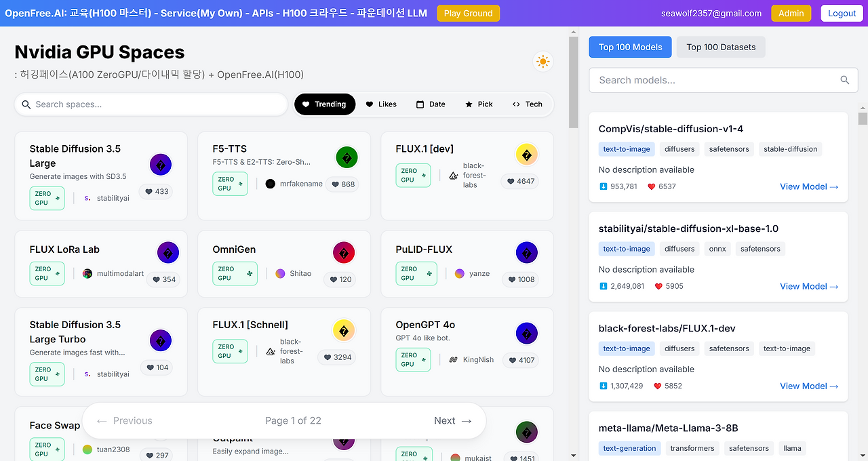Click the 868 likes badge on F5-TTS

click(342, 184)
